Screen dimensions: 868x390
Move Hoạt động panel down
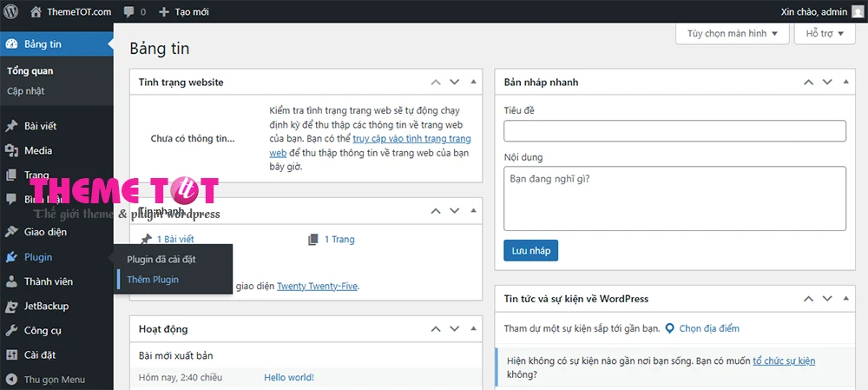[x=455, y=328]
